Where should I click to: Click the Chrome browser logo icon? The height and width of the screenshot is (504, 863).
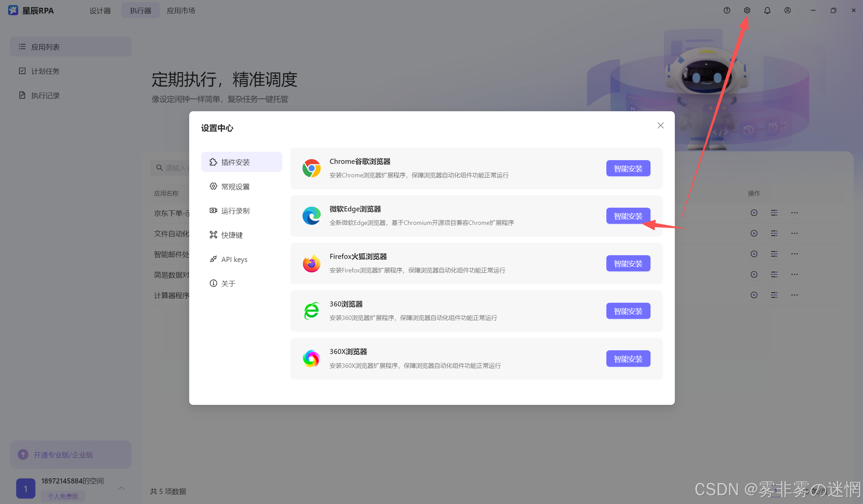(x=311, y=168)
